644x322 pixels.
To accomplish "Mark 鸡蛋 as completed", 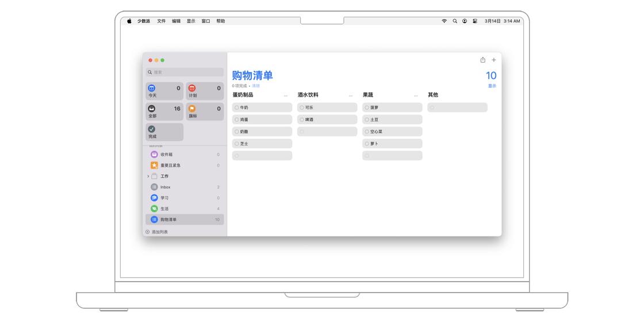I will tap(236, 120).
